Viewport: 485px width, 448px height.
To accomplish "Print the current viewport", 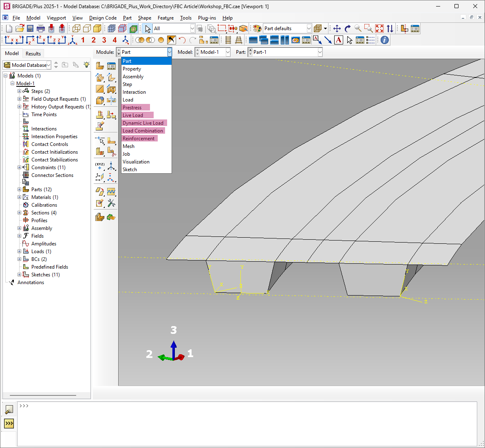I will 40,28.
